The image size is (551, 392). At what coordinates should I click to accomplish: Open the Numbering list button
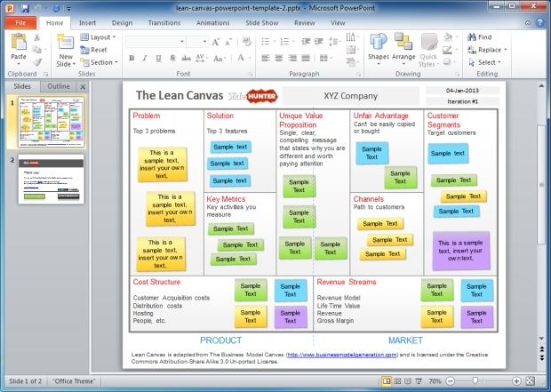point(284,42)
